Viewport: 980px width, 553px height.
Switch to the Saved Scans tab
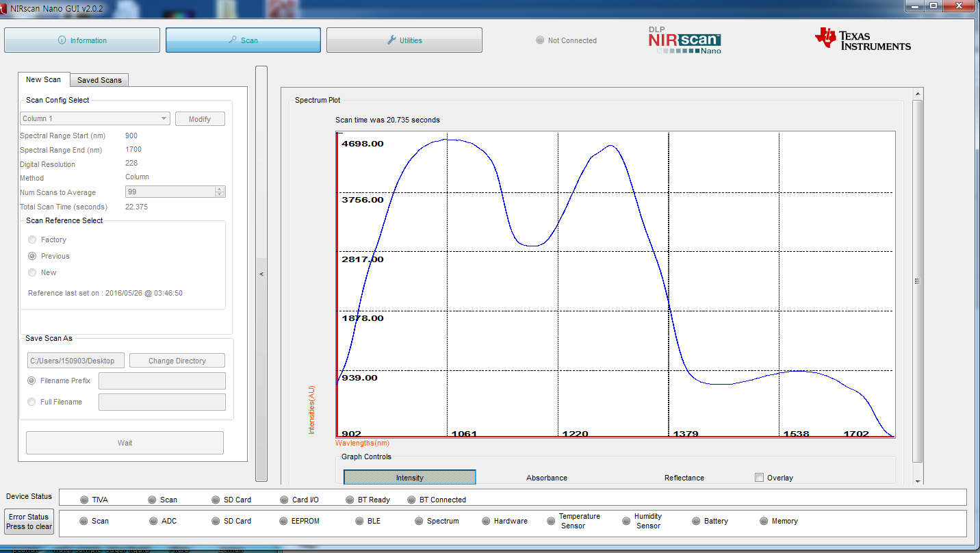pos(99,80)
